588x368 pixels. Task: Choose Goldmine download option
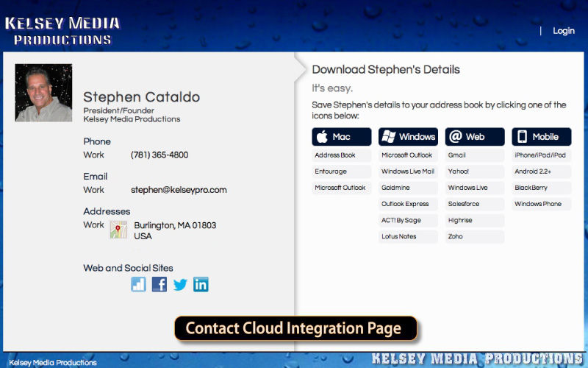(x=408, y=188)
